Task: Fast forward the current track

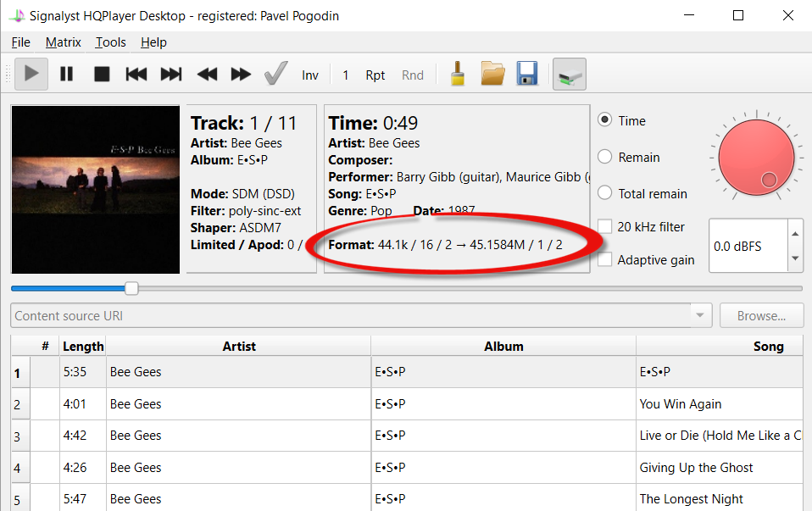Action: pyautogui.click(x=241, y=74)
